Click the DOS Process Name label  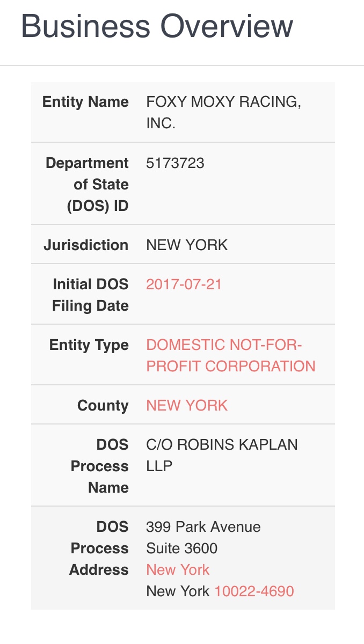[x=100, y=466]
